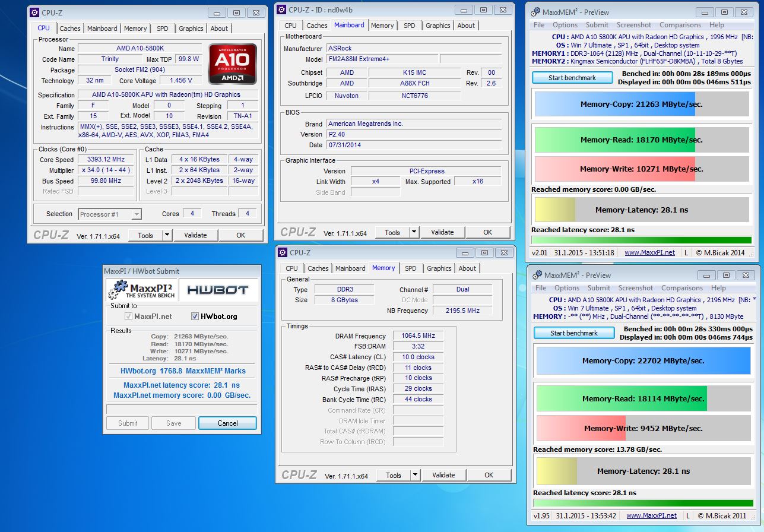Expand the Processor #1 selection dropdown
Image resolution: width=764 pixels, height=532 pixels.
pyautogui.click(x=137, y=214)
